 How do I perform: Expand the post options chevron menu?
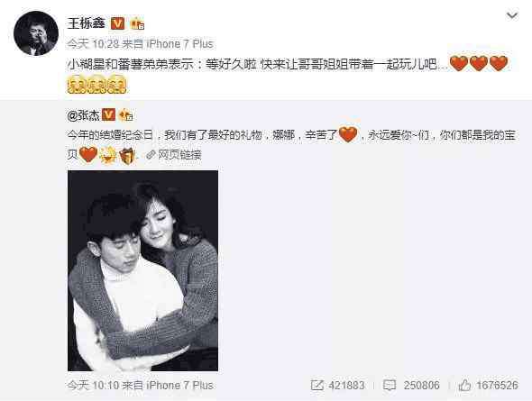tap(512, 15)
